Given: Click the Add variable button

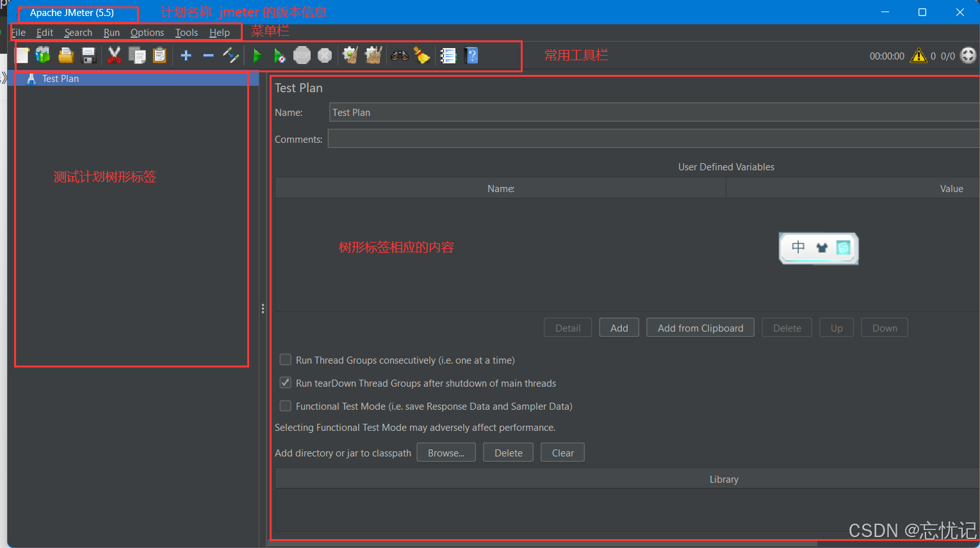Looking at the screenshot, I should [x=619, y=328].
